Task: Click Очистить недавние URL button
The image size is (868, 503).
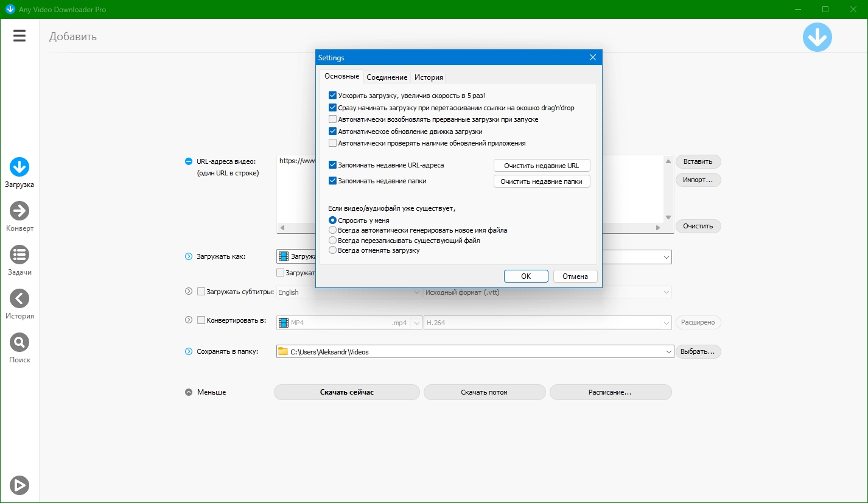Action: pyautogui.click(x=542, y=166)
